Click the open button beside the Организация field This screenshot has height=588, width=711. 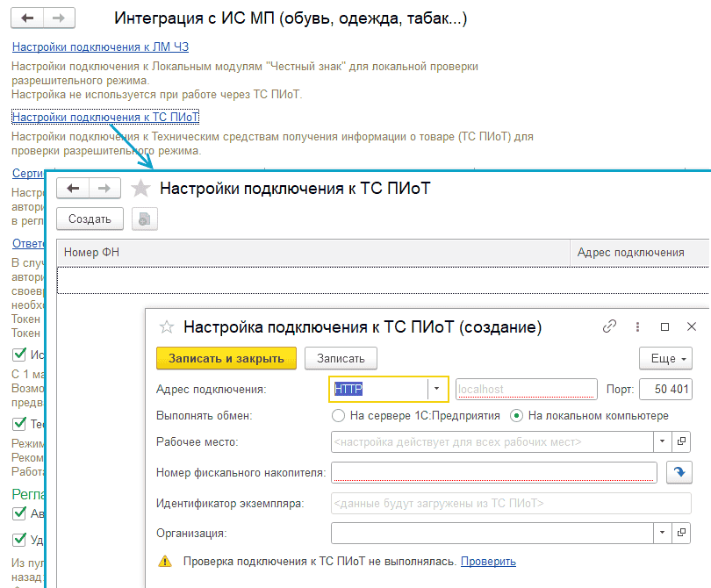tap(682, 533)
